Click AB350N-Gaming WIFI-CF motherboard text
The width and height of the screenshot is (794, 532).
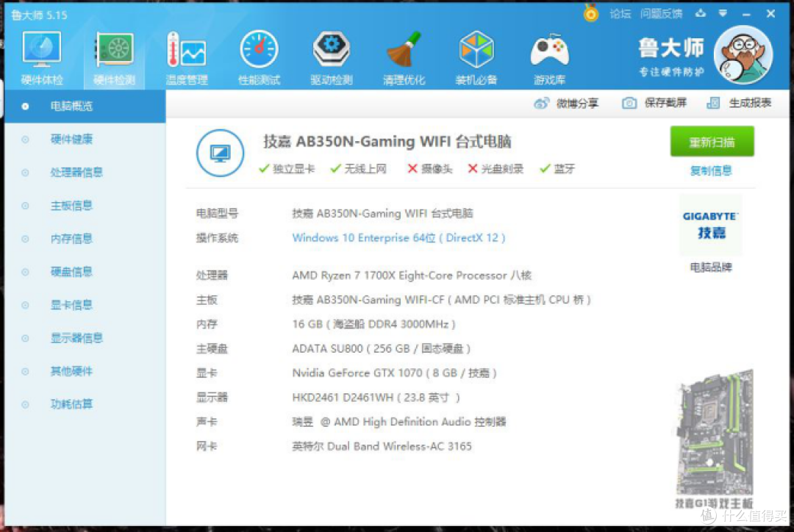(x=441, y=300)
